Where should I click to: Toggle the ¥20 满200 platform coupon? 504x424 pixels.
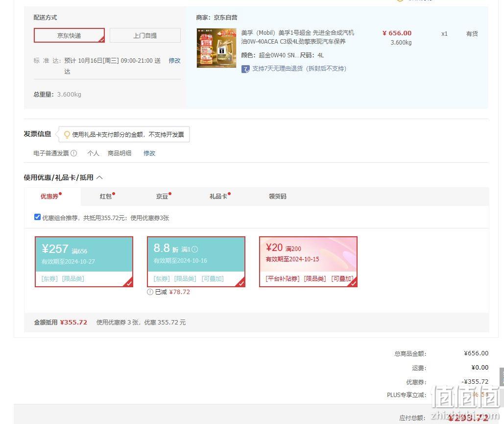point(308,262)
